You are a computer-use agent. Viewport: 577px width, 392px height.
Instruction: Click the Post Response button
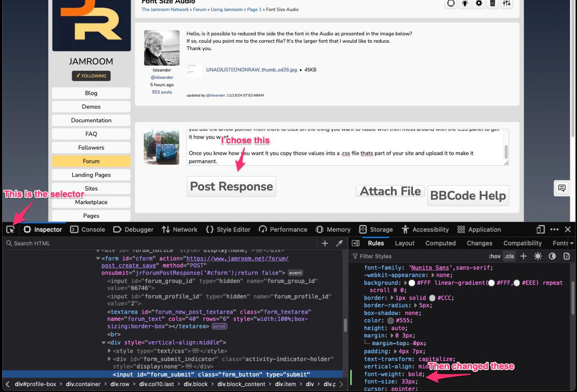(x=231, y=187)
